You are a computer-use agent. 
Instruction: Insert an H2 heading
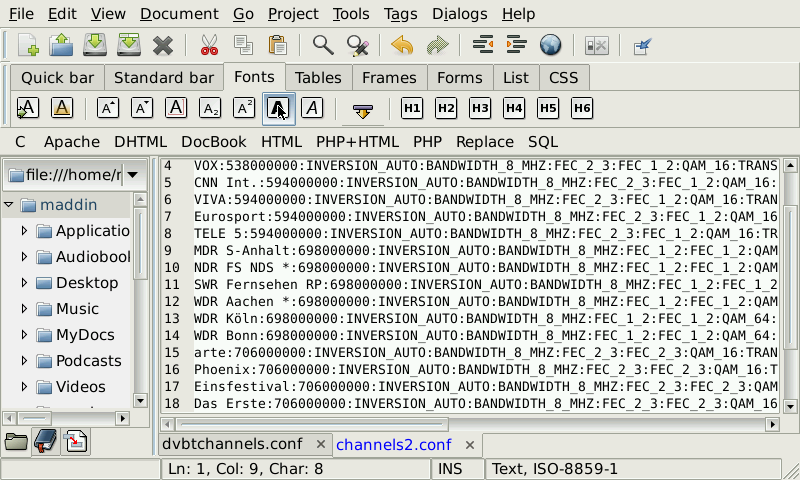[x=446, y=108]
